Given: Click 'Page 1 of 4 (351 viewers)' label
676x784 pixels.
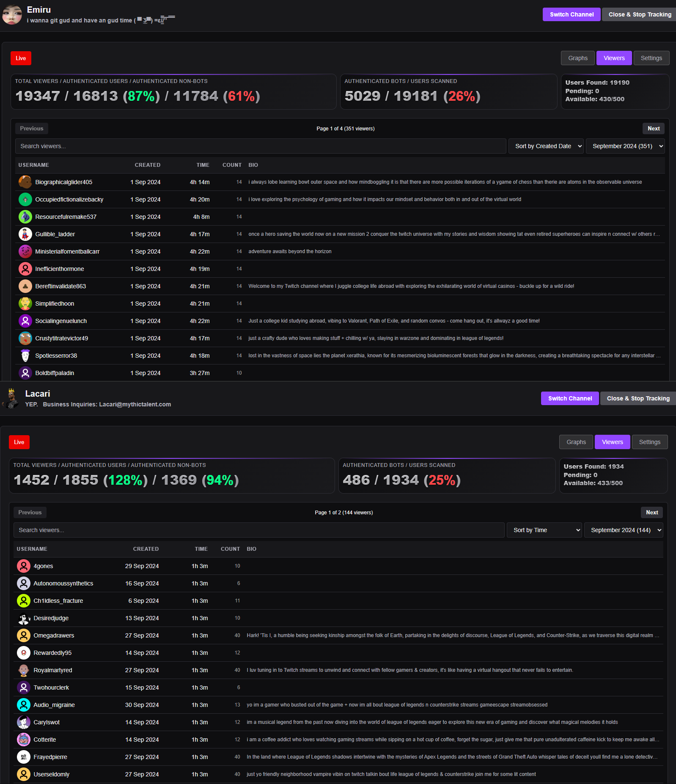Looking at the screenshot, I should click(346, 129).
